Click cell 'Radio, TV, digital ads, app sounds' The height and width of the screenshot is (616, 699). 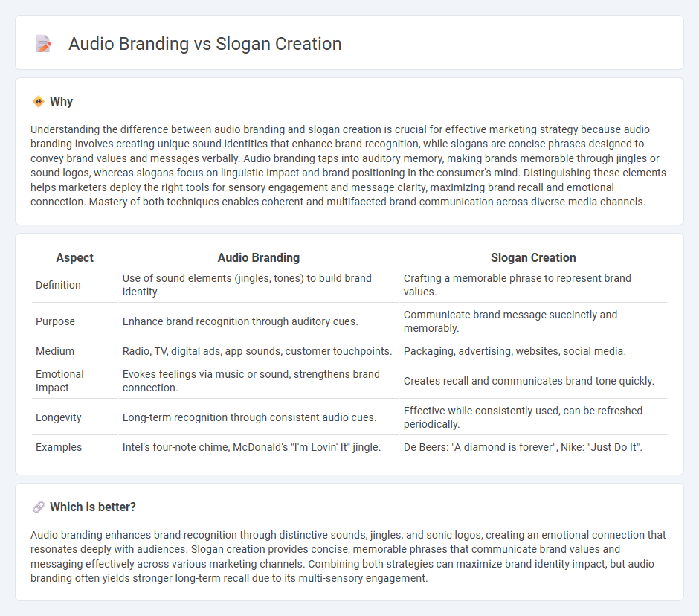pos(259,351)
